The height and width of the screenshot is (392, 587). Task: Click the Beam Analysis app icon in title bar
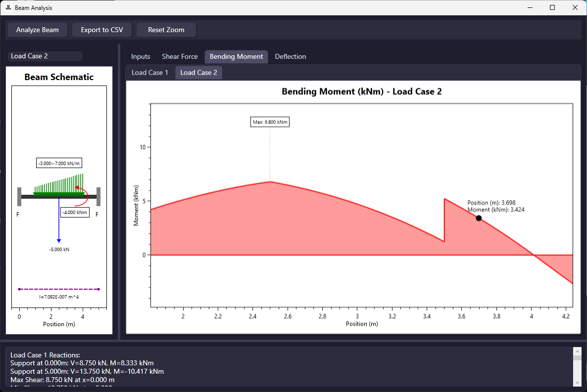tap(8, 8)
